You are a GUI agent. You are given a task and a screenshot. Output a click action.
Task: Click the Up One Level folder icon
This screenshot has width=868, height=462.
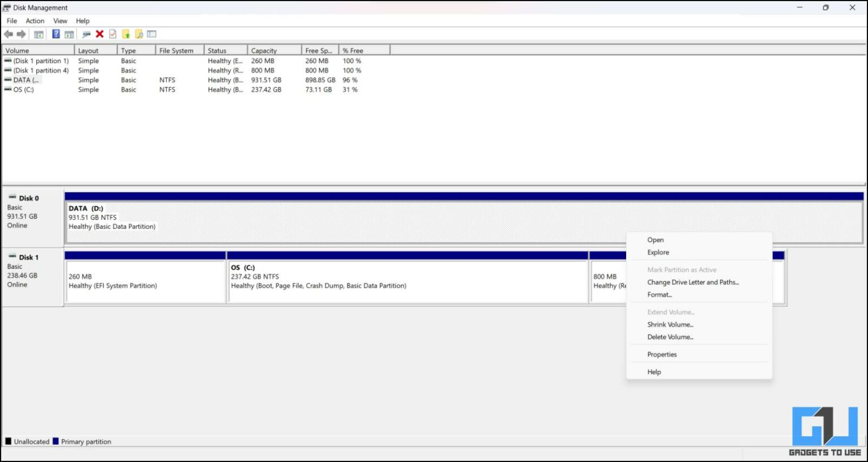[125, 34]
